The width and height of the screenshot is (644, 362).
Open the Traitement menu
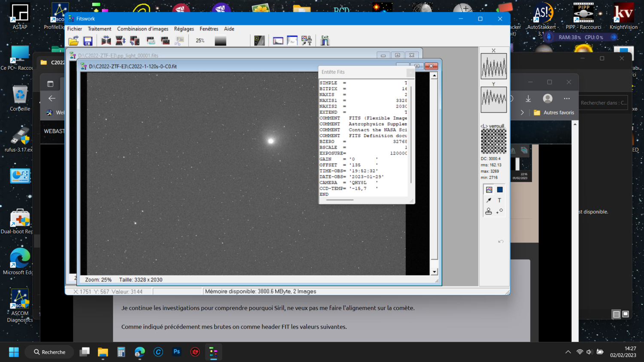point(100,29)
